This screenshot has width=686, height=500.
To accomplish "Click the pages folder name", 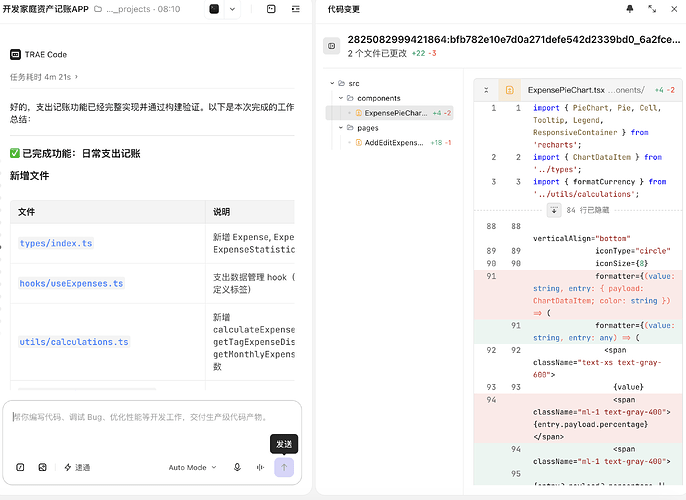I will tap(368, 128).
